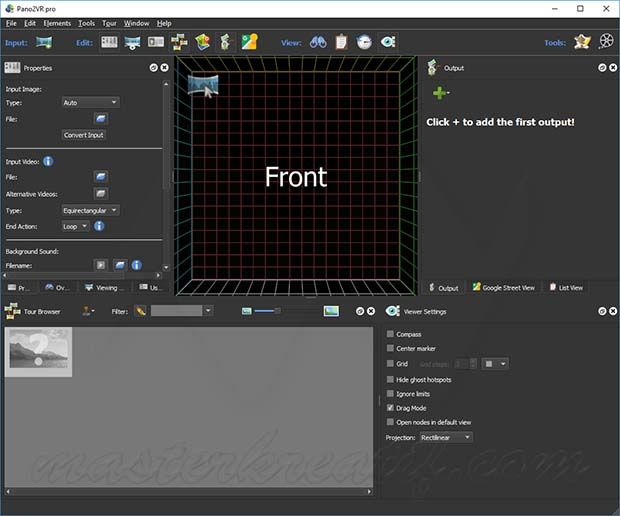This screenshot has height=516, width=620.
Task: Open the Projection Rectilinear dropdown
Action: (445, 437)
